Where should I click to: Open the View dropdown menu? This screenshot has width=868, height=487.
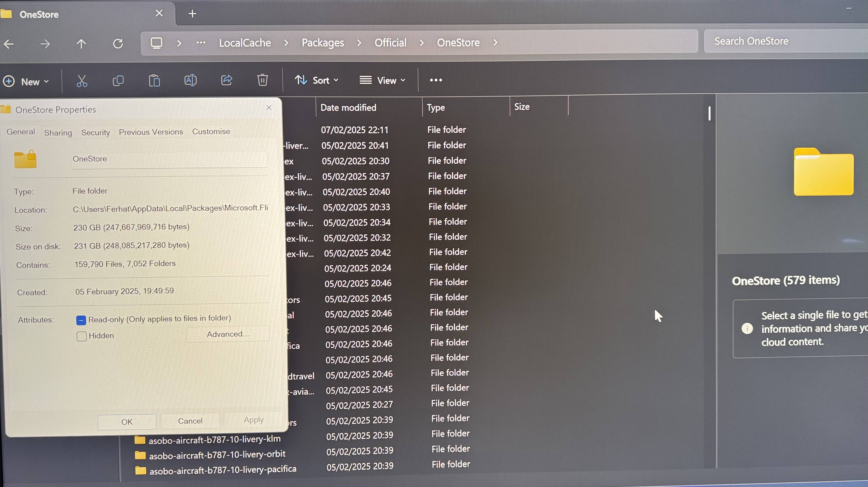click(382, 80)
